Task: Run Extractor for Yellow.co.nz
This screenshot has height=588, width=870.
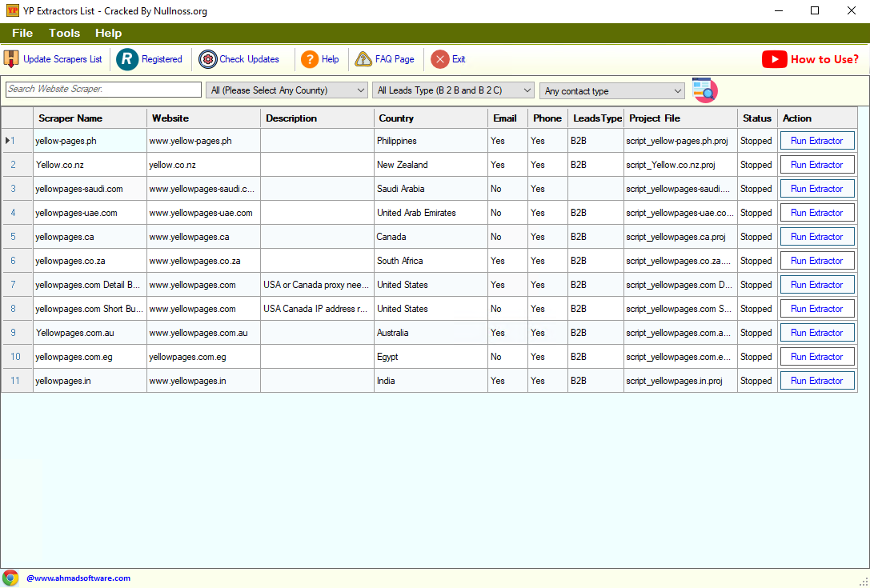Action: 817,165
